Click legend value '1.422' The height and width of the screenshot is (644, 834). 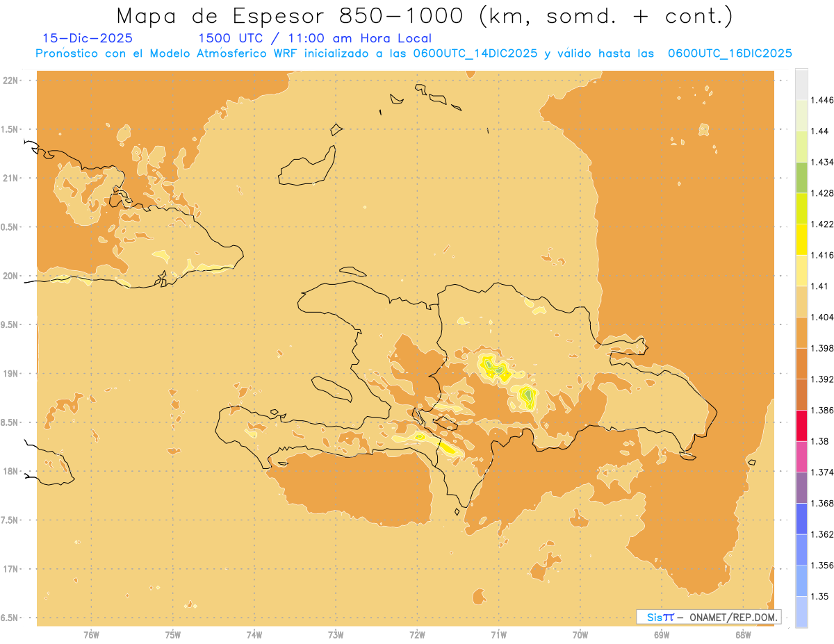click(822, 224)
